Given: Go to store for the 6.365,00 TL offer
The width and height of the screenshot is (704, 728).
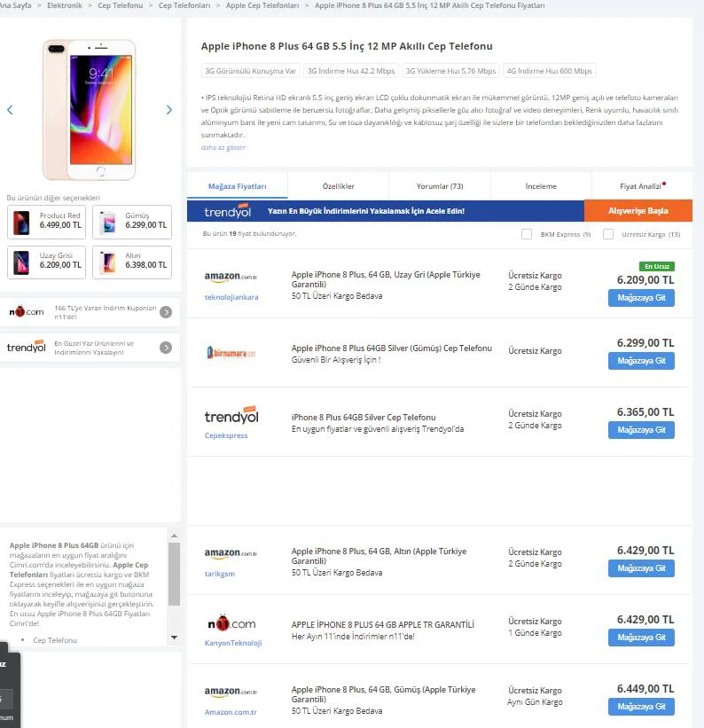Looking at the screenshot, I should 641,430.
